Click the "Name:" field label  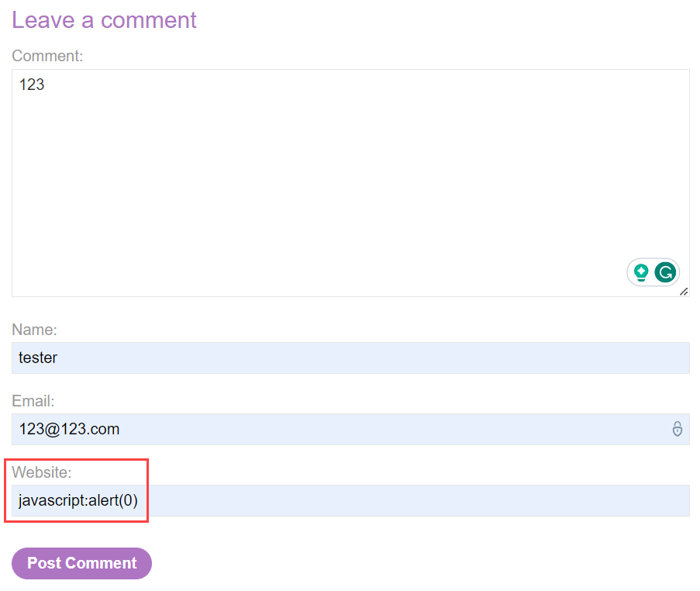click(x=34, y=330)
